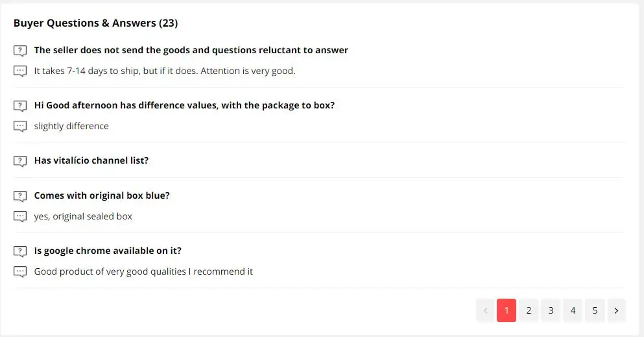Navigate to page 4
Screen dimensions: 644x337
[573, 310]
